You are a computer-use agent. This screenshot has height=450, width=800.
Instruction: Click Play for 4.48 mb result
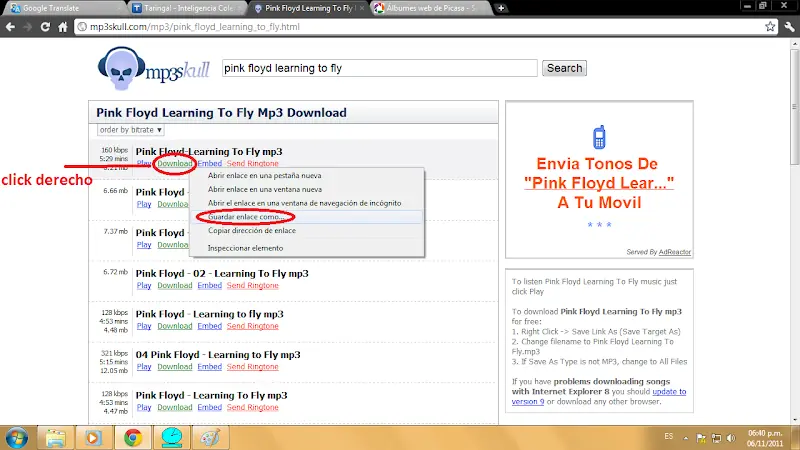point(144,326)
